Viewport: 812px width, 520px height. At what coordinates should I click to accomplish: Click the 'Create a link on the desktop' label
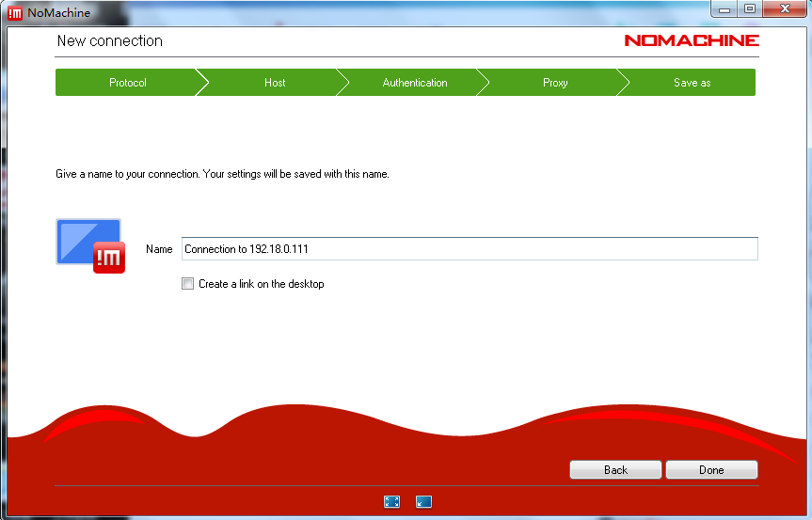pos(262,284)
